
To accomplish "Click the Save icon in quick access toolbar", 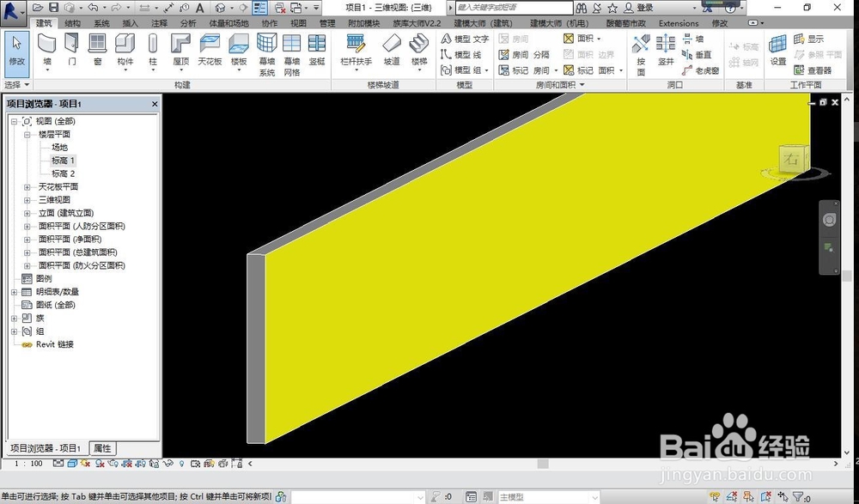I will pyautogui.click(x=53, y=8).
